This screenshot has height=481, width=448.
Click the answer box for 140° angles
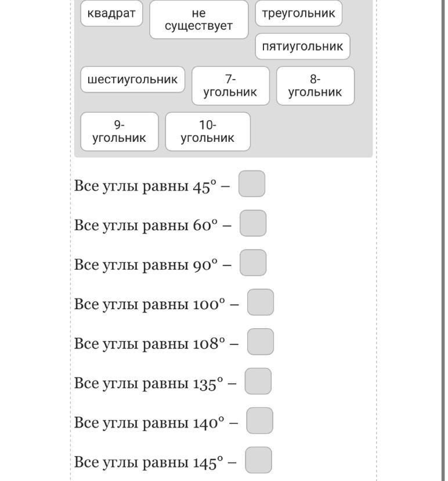259,421
